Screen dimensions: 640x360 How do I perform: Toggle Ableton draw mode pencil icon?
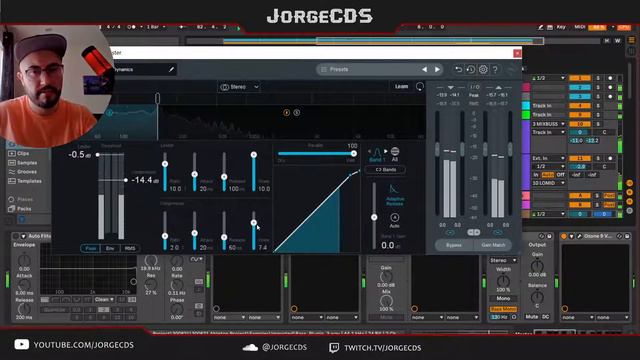click(x=540, y=27)
